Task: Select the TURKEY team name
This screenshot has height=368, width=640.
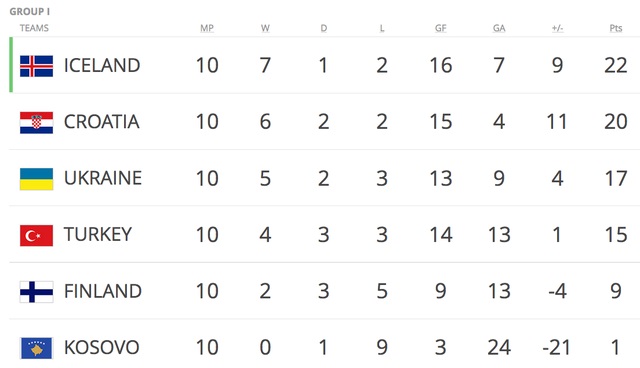Action: coord(98,235)
